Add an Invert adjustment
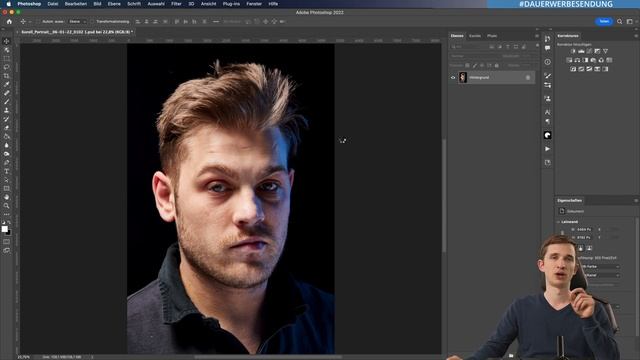This screenshot has width=640, height=360. point(573,69)
